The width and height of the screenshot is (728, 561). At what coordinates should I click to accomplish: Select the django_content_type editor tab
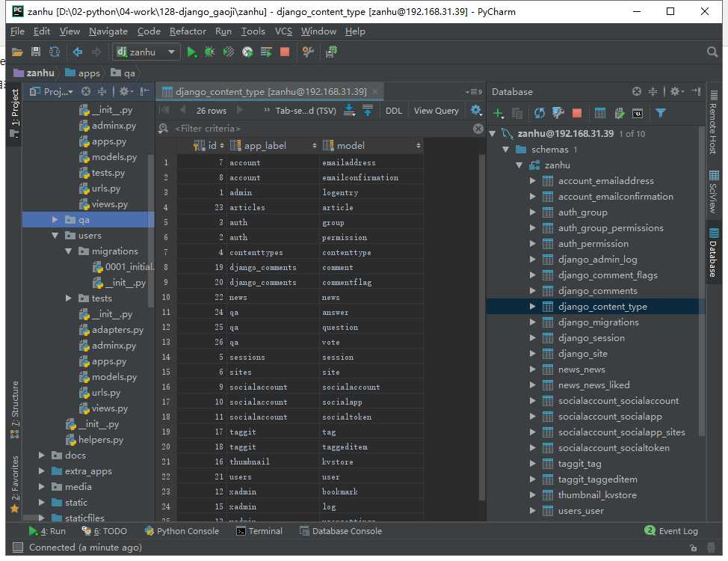click(x=271, y=91)
